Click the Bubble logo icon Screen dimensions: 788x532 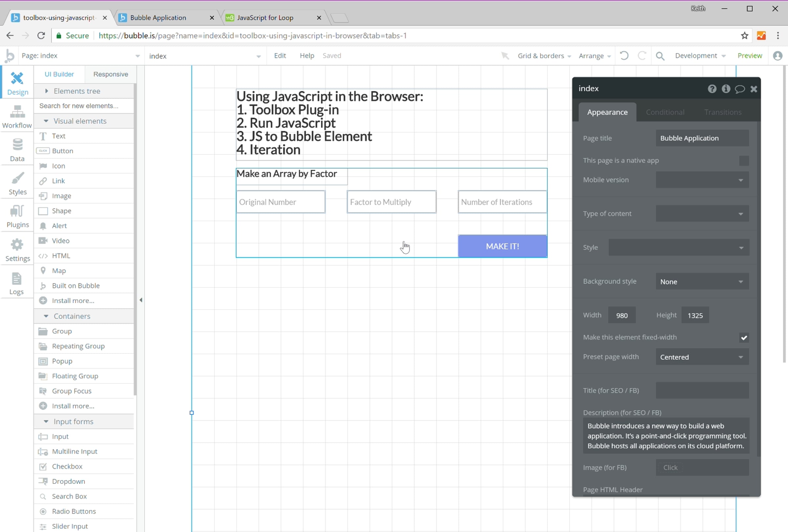pyautogui.click(x=10, y=55)
